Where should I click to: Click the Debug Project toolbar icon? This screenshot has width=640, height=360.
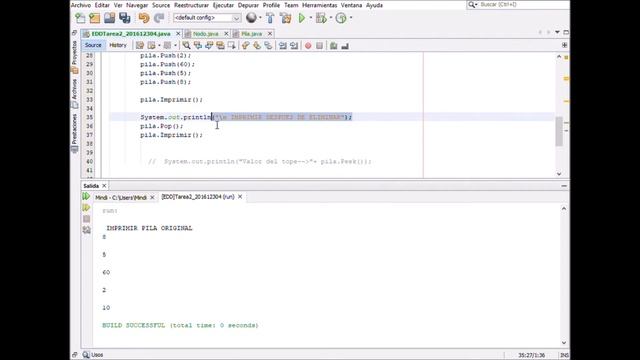coord(321,18)
